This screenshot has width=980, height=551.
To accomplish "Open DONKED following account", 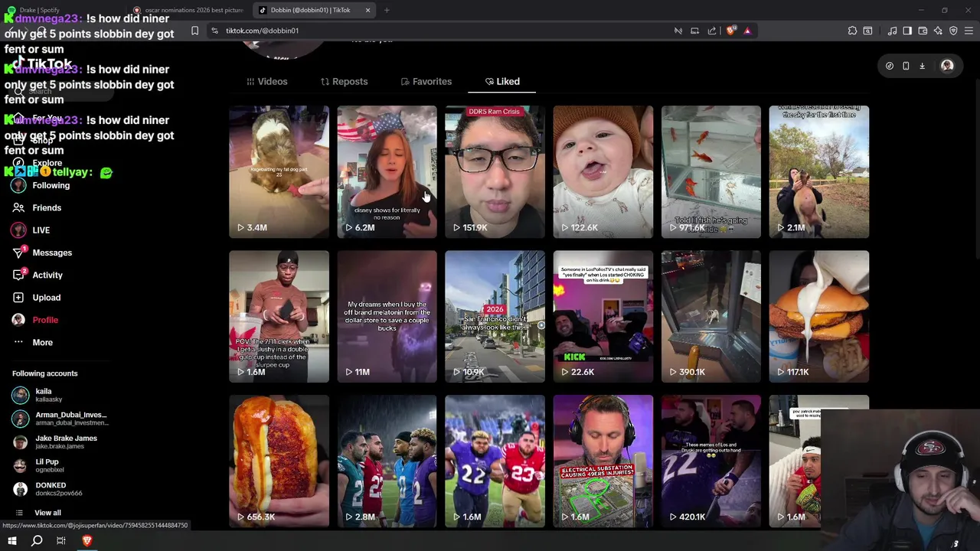I will 47,489.
